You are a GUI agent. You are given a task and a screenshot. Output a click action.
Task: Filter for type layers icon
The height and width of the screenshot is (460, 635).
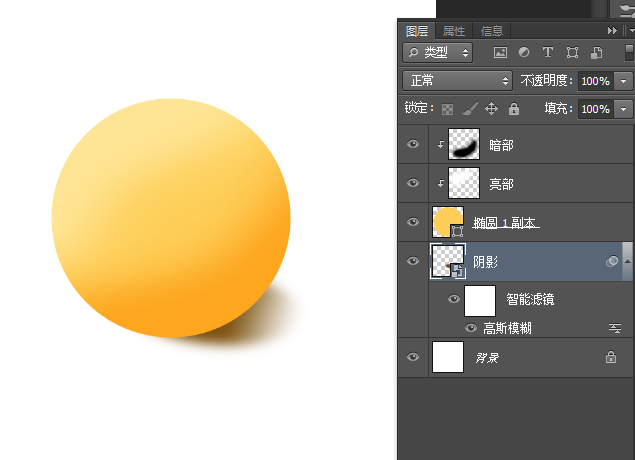(x=548, y=52)
